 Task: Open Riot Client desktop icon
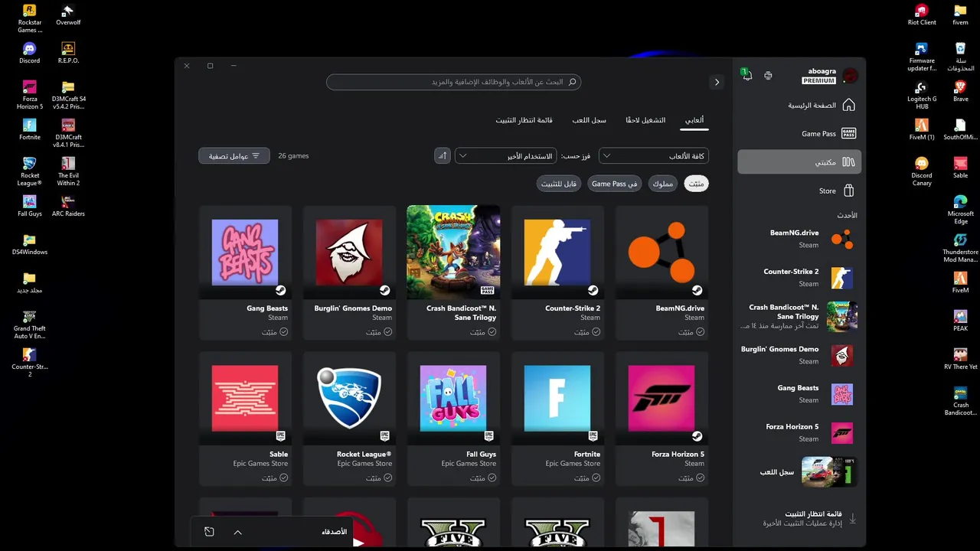(922, 15)
